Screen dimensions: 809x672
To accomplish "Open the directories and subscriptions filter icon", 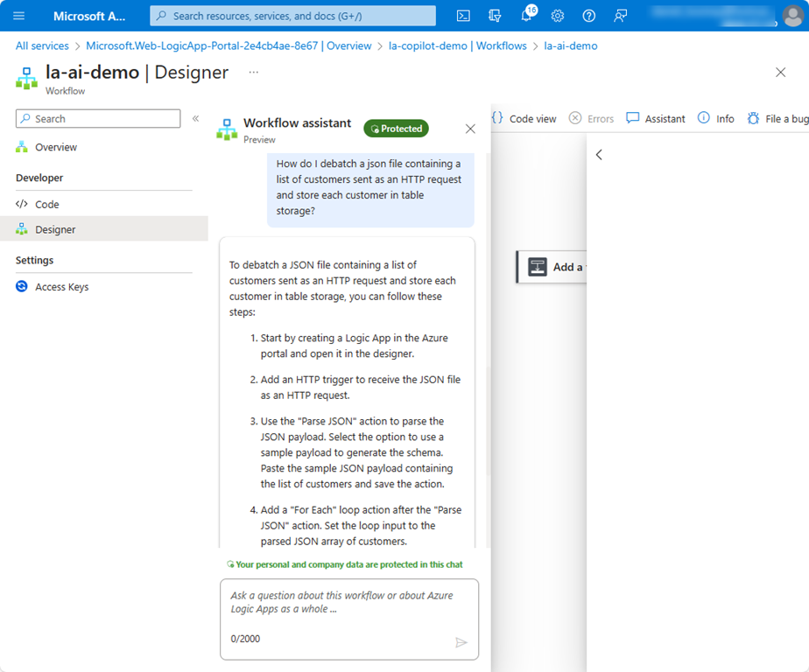I will click(495, 16).
